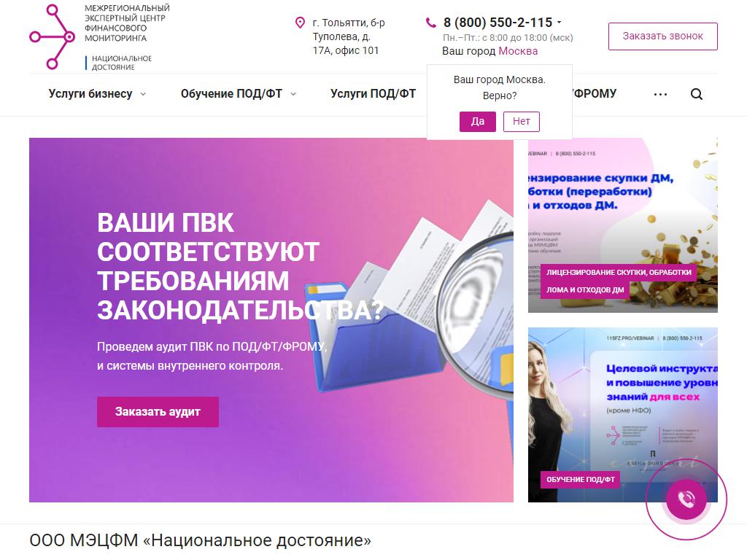This screenshot has width=747, height=560.
Task: Click the phone handset icon by number
Action: (430, 23)
